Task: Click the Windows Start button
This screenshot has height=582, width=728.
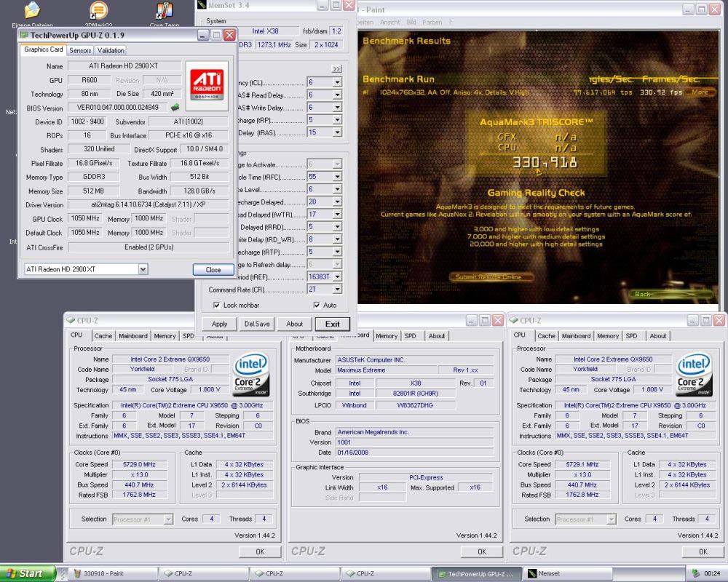Action: (28, 573)
